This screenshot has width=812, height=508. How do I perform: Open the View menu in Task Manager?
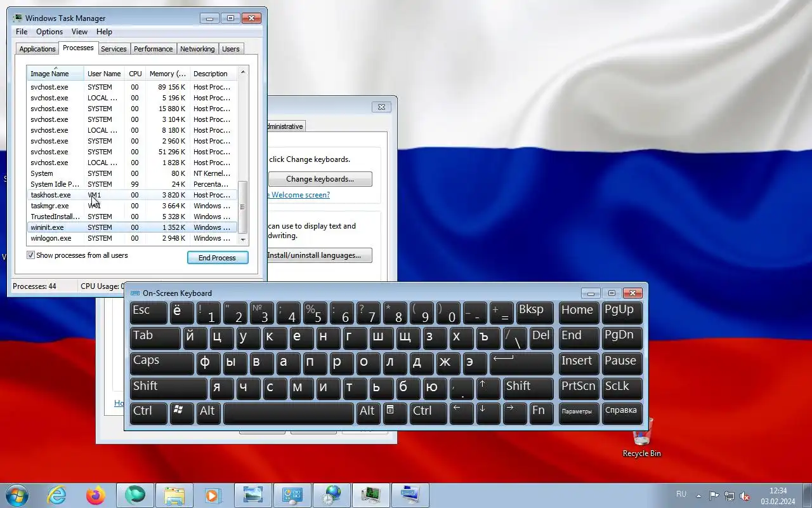click(x=79, y=32)
